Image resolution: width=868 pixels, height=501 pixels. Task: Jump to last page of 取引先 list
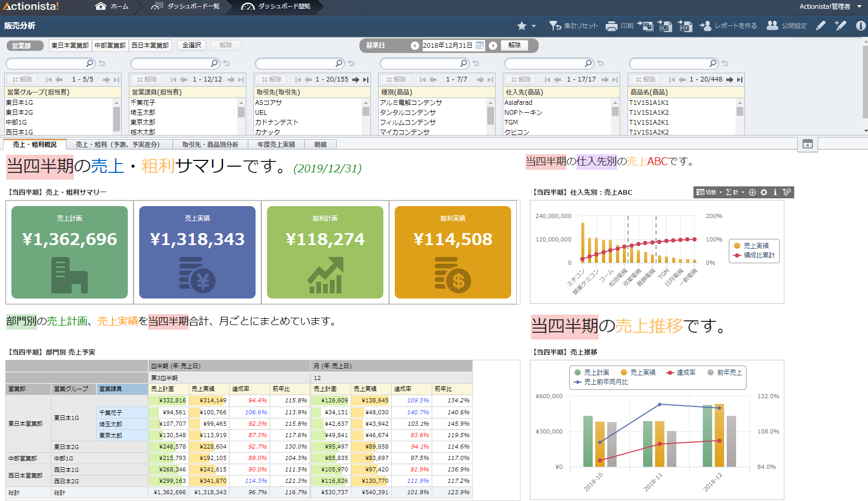[x=366, y=79]
